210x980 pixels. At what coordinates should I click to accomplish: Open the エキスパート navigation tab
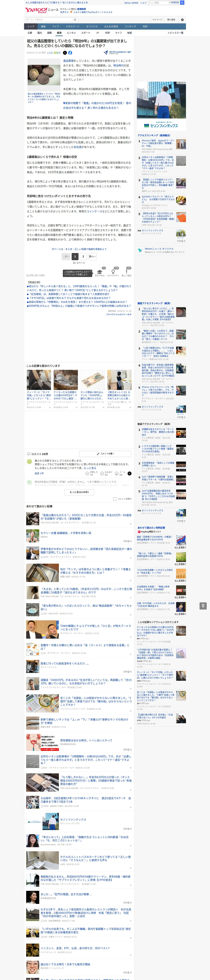tap(72, 27)
